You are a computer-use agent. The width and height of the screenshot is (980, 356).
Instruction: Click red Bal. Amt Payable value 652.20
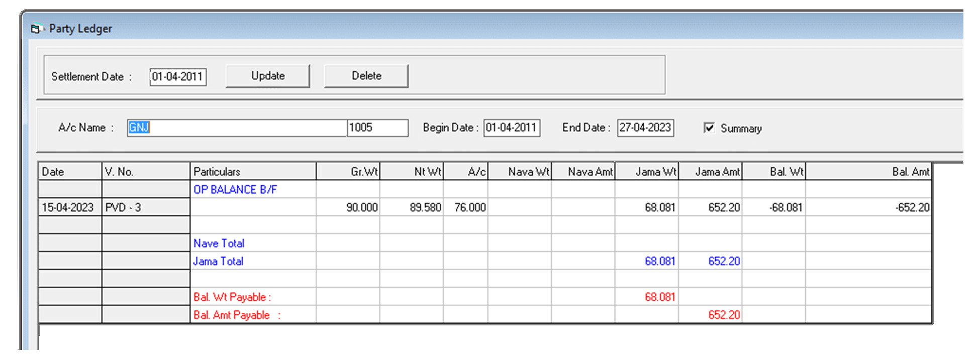tap(724, 315)
